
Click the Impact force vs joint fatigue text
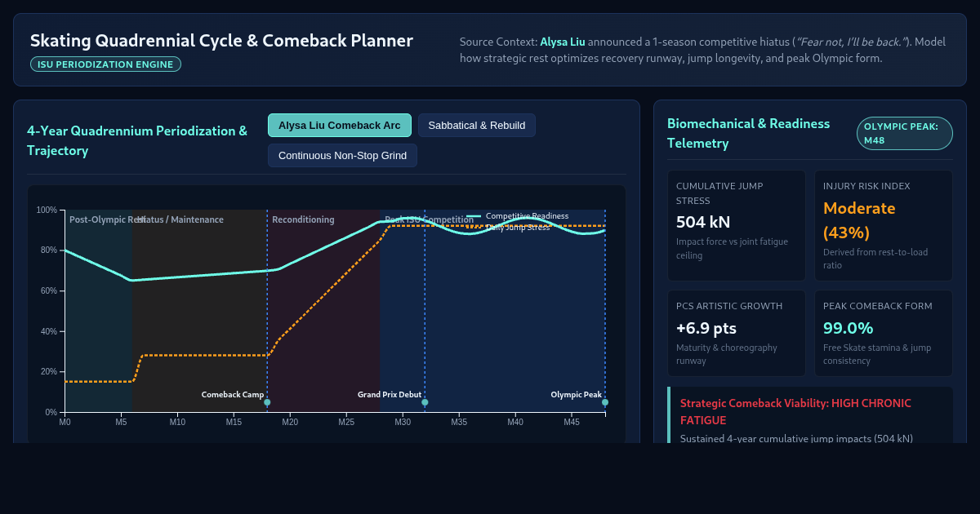point(731,249)
